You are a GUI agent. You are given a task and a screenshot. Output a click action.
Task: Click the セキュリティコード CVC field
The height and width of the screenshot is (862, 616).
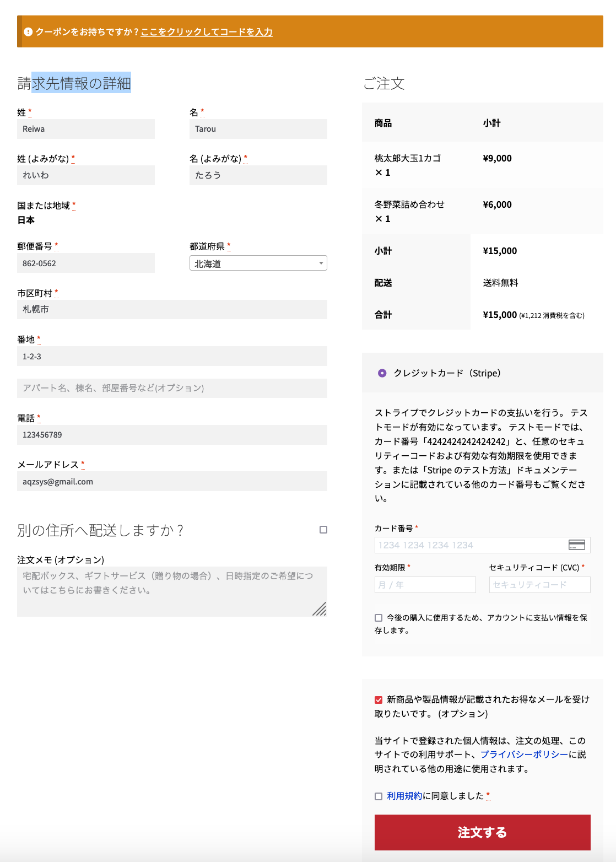tap(539, 585)
